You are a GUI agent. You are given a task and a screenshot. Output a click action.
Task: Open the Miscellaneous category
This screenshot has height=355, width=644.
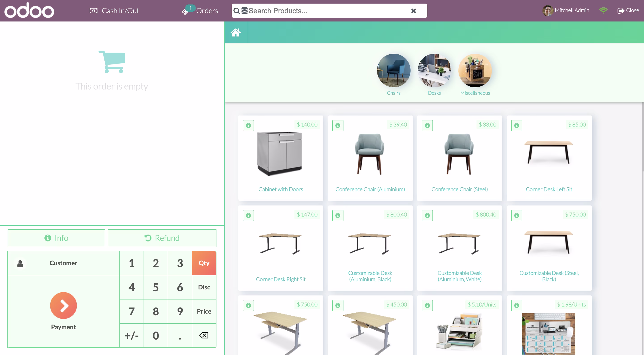point(475,74)
